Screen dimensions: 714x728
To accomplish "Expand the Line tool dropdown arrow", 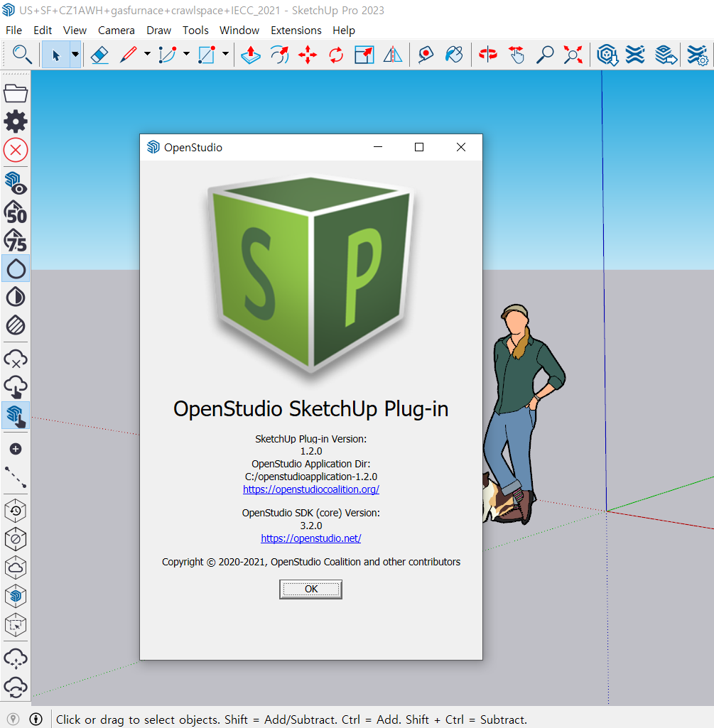I will (147, 54).
